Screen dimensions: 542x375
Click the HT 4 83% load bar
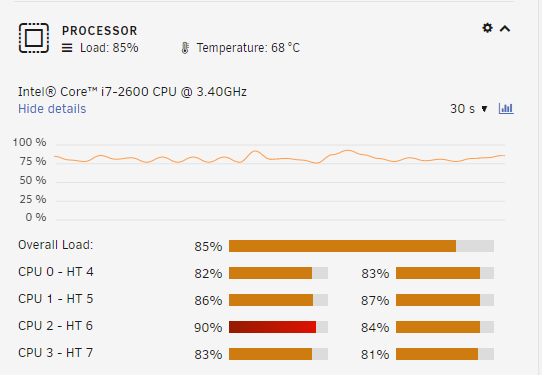tap(445, 273)
